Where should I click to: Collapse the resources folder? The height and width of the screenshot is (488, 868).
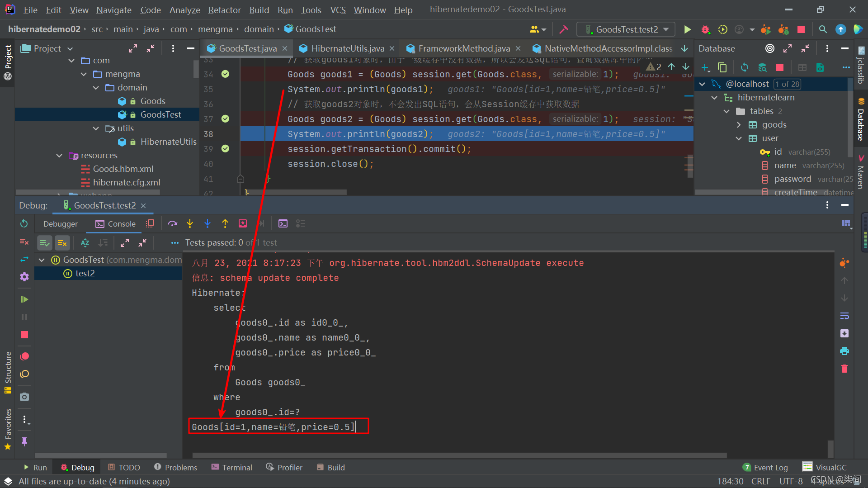pyautogui.click(x=59, y=156)
